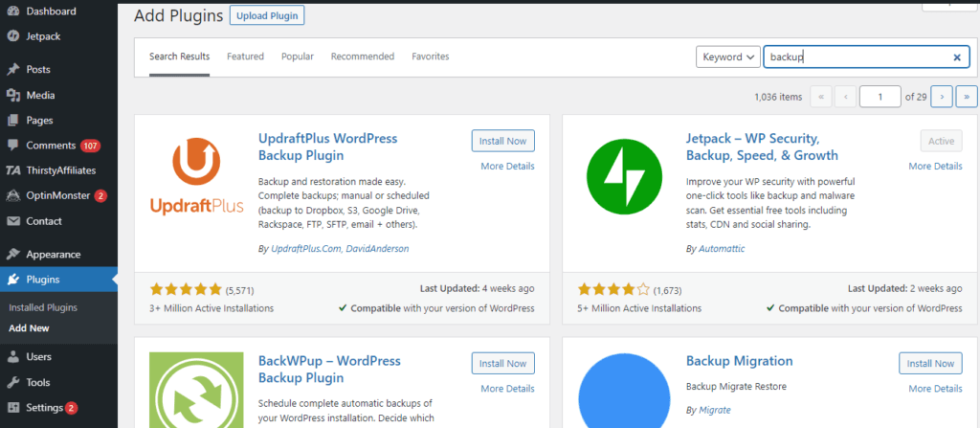Install the BackWPup plugin now

point(503,364)
